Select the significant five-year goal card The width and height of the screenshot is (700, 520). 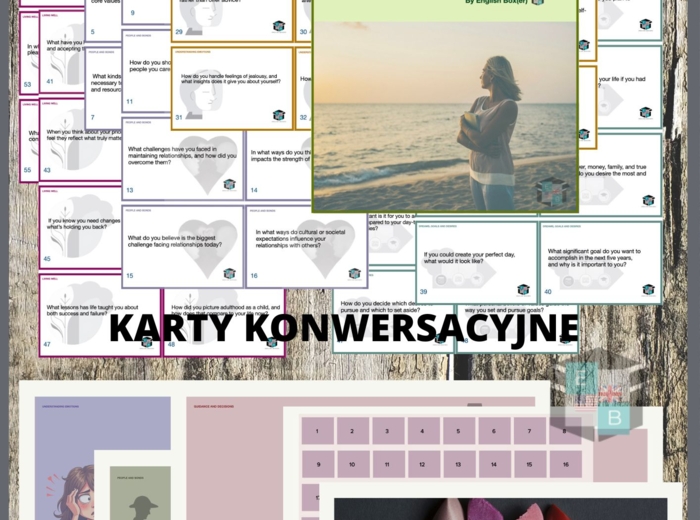click(601, 263)
